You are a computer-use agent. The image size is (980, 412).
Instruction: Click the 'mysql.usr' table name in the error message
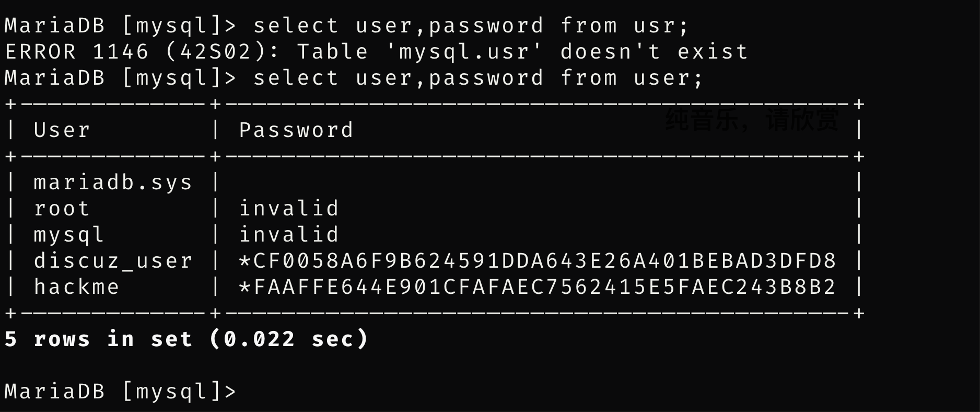[463, 52]
